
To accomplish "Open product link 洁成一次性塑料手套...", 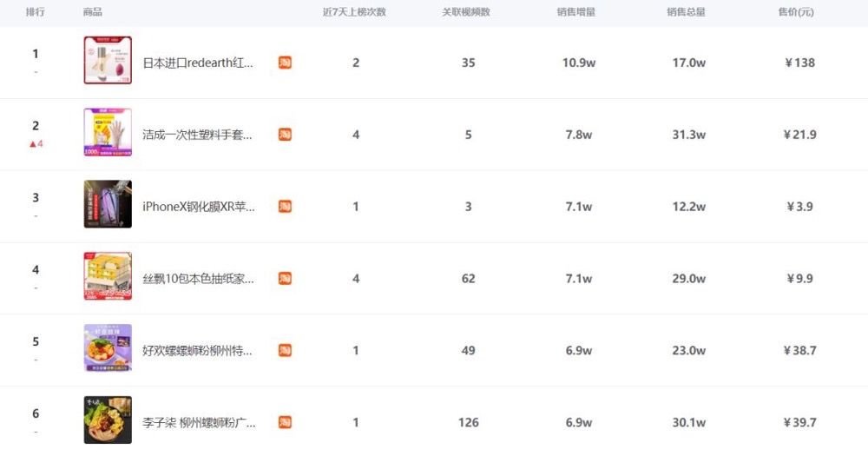I will 197,135.
